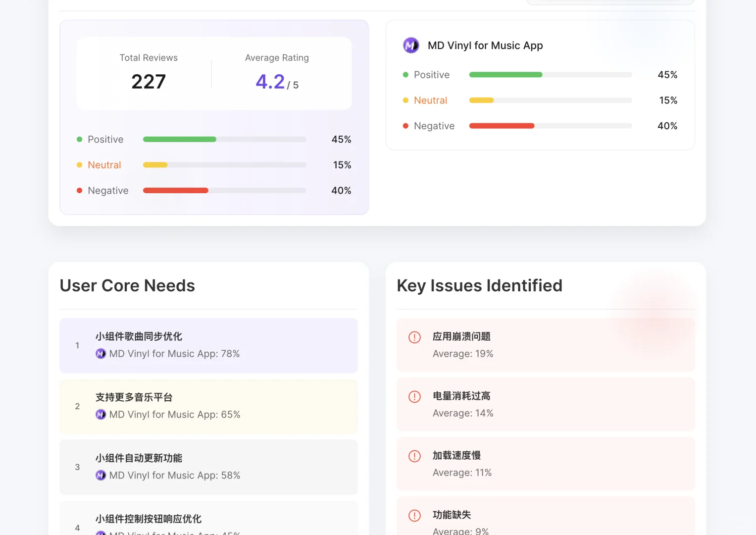Click the "4.2" average rating value
Image resolution: width=756 pixels, height=535 pixels.
coord(270,82)
